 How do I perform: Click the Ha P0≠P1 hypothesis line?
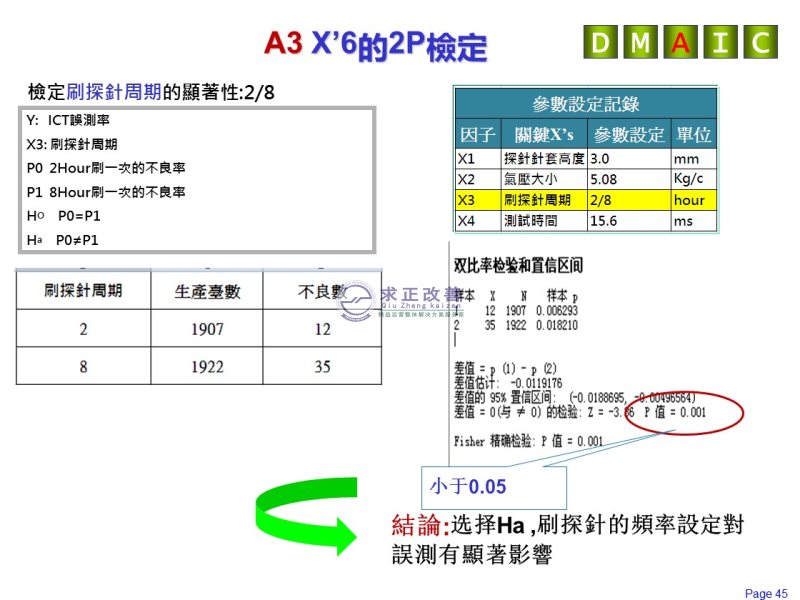click(63, 240)
